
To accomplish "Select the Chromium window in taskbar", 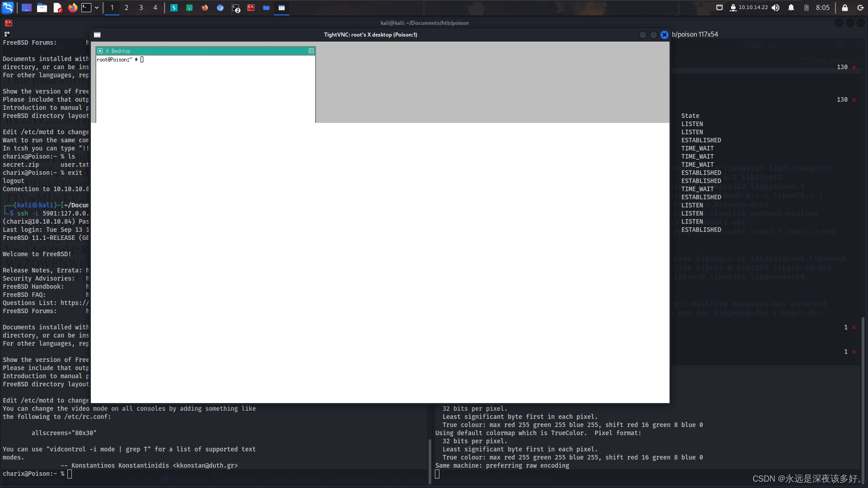I will click(220, 8).
